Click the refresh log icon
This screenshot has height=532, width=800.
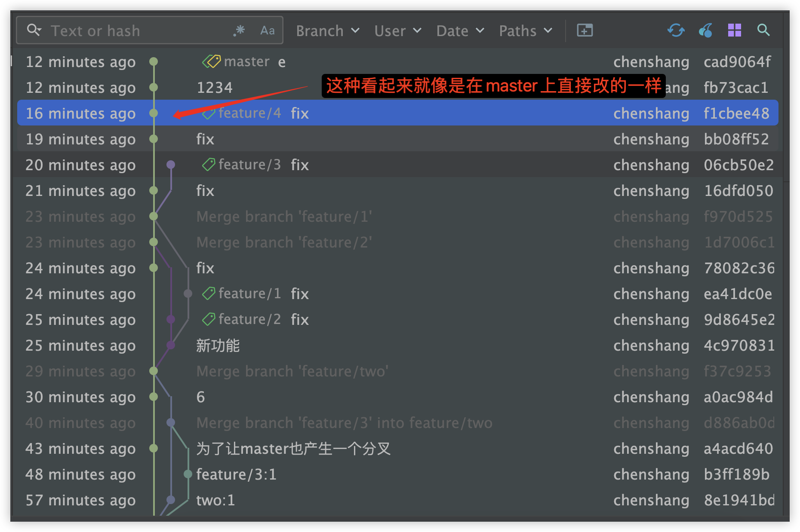(x=676, y=31)
